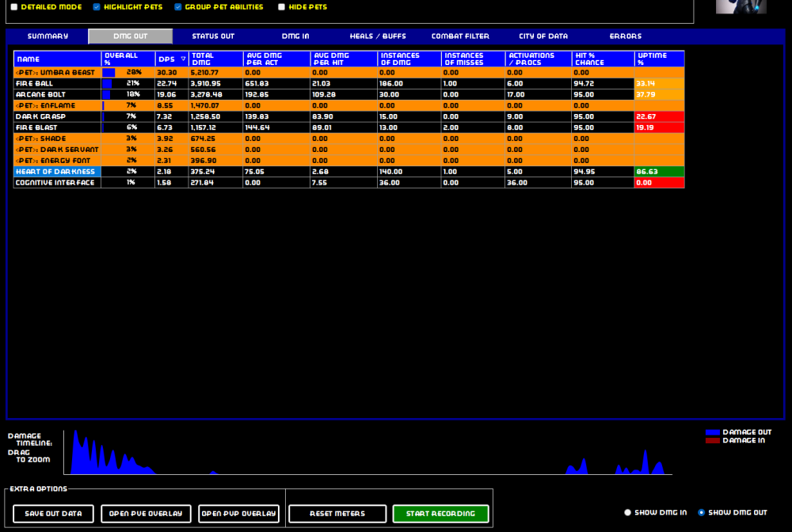Select the Show Dmg In radio button
The width and height of the screenshot is (792, 532).
[628, 512]
